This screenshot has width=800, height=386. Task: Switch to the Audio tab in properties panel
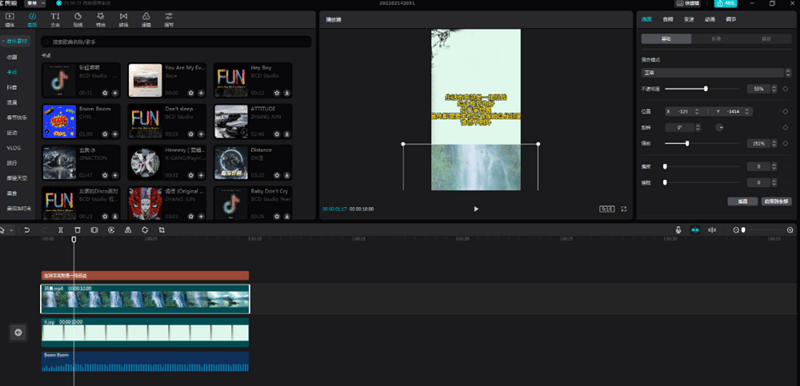pyautogui.click(x=668, y=19)
